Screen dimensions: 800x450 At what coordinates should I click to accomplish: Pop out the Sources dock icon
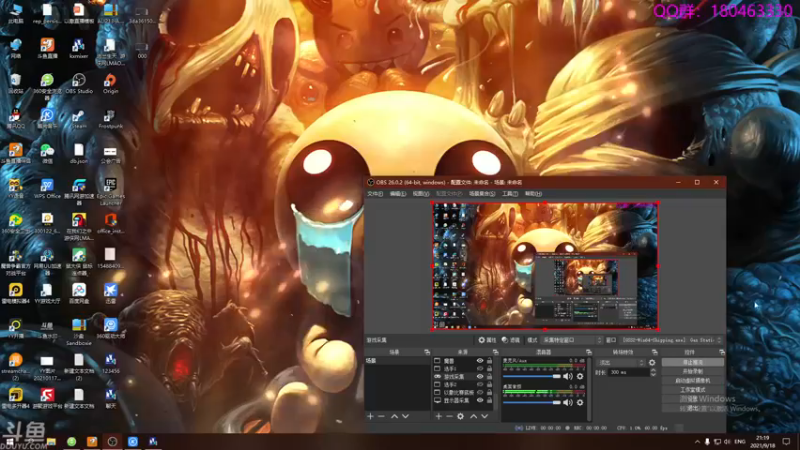pyautogui.click(x=495, y=352)
